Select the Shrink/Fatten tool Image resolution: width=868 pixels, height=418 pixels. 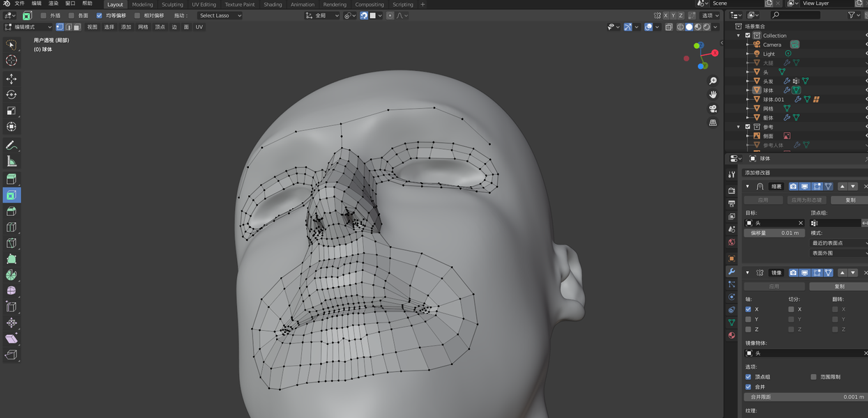(x=11, y=323)
